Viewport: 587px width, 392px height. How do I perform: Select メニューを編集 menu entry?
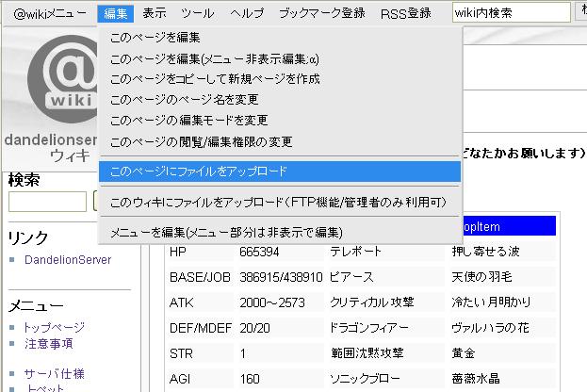(x=226, y=232)
